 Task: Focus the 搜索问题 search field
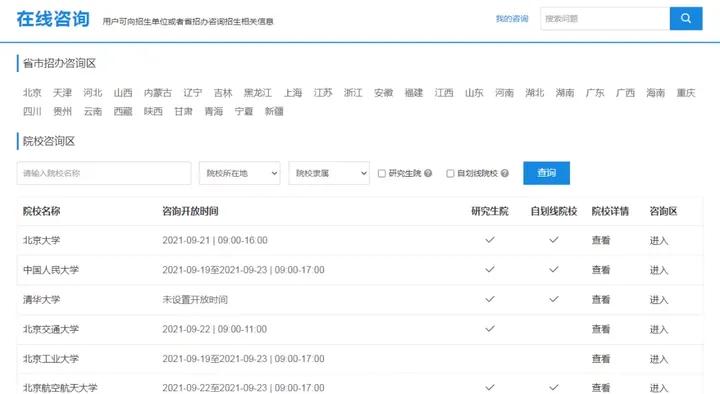coord(605,18)
